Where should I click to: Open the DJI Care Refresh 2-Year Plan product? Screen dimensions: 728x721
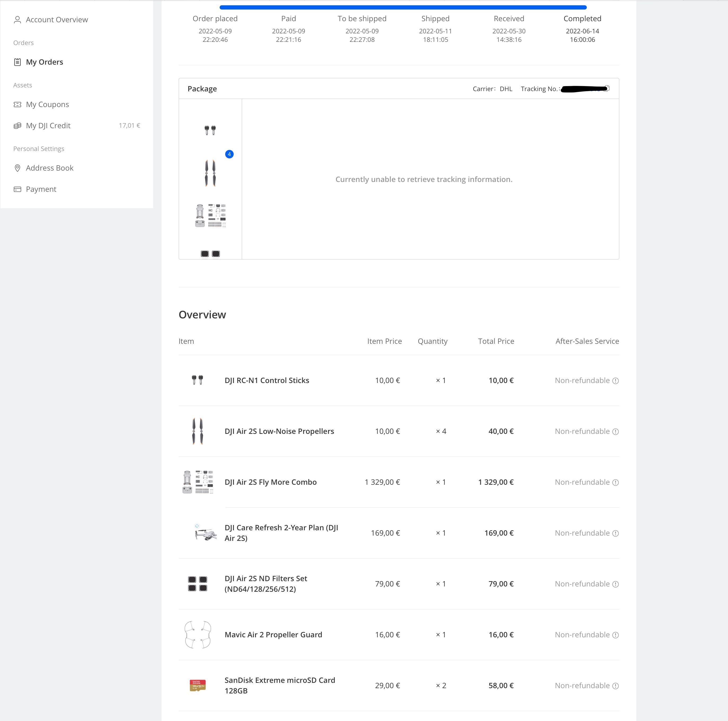(x=281, y=533)
